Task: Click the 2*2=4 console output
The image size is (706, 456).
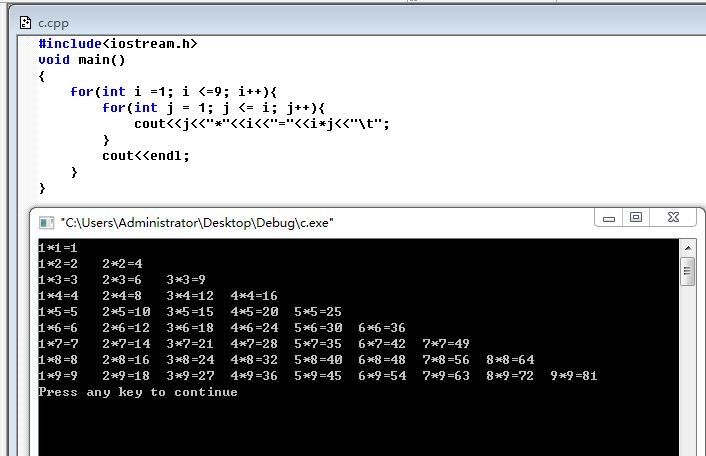Action: click(122, 263)
